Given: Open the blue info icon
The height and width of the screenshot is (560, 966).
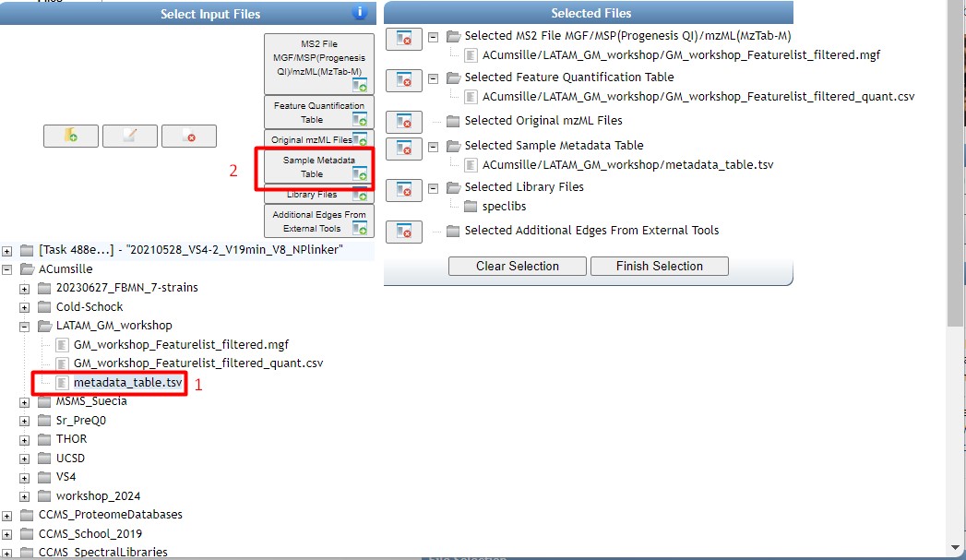Looking at the screenshot, I should pyautogui.click(x=360, y=13).
